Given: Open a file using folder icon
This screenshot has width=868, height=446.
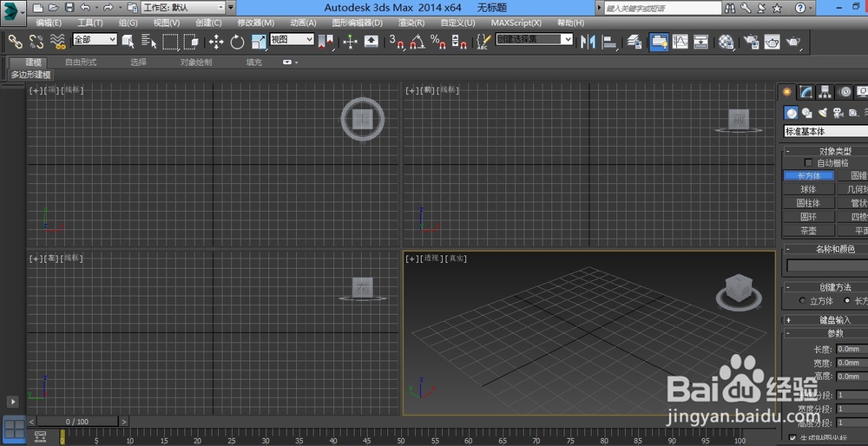Looking at the screenshot, I should pyautogui.click(x=53, y=8).
